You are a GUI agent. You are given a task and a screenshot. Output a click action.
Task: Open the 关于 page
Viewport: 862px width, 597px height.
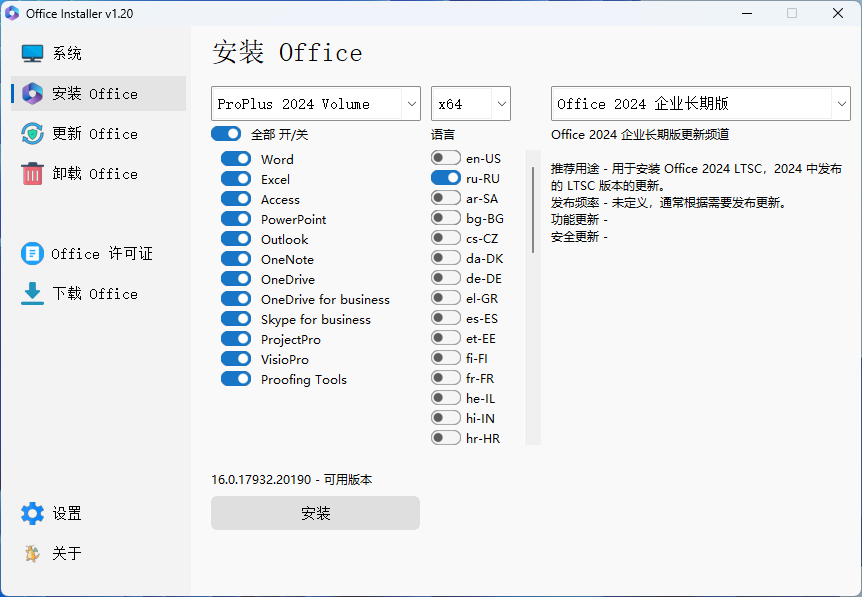pyautogui.click(x=98, y=553)
